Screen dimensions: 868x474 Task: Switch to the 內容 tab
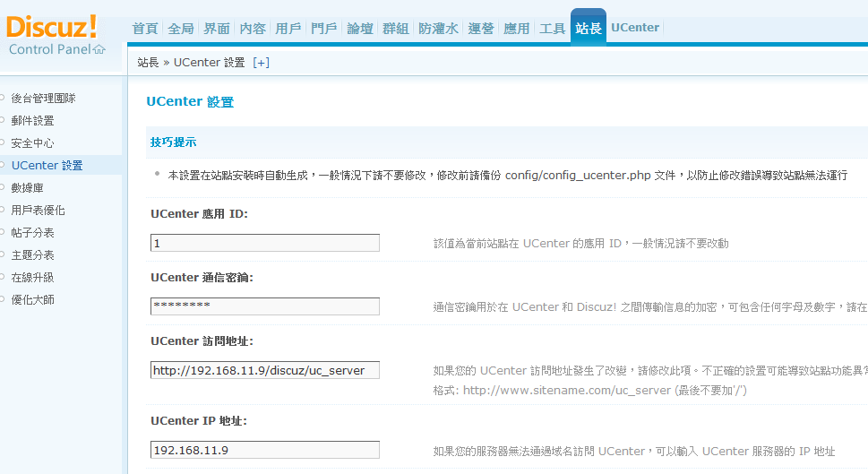(253, 29)
